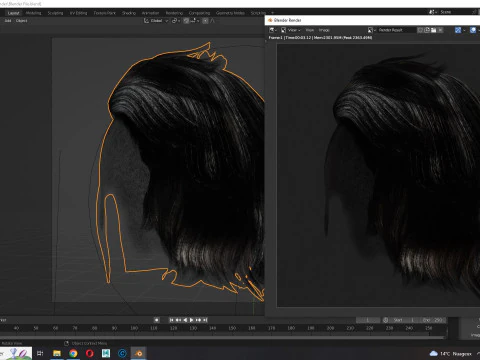Open the Object menu in viewport header

21,21
